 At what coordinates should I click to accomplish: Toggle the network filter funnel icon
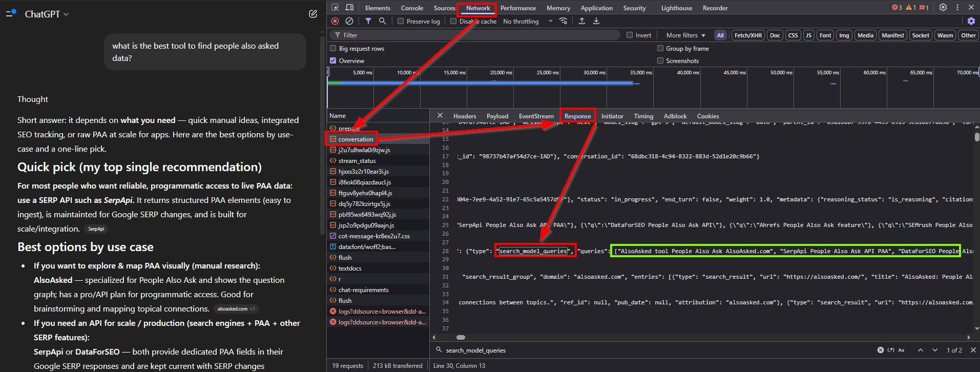point(368,21)
